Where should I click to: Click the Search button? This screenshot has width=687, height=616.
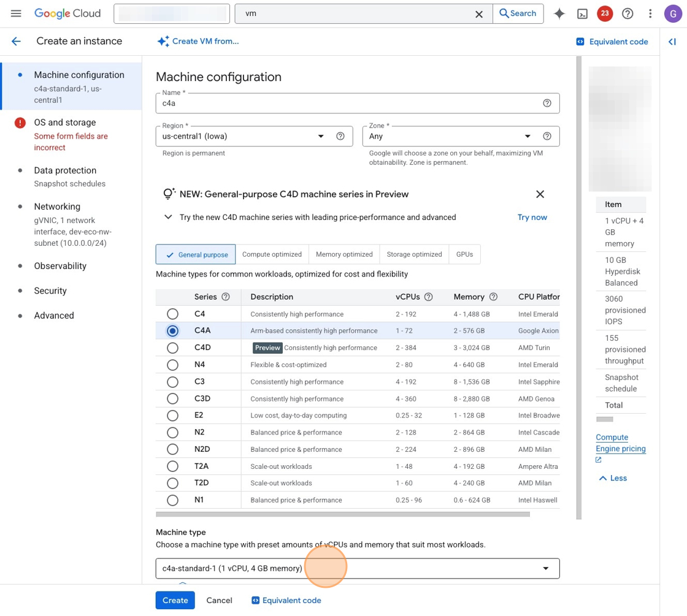click(518, 13)
